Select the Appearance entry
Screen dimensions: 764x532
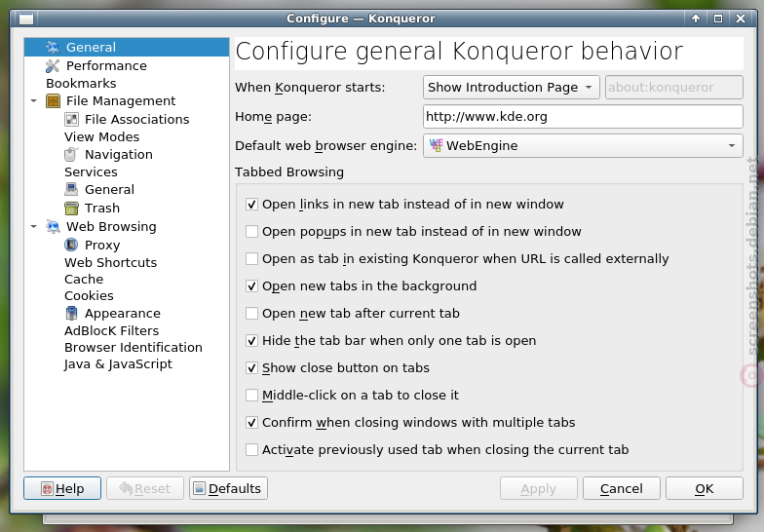point(123,314)
